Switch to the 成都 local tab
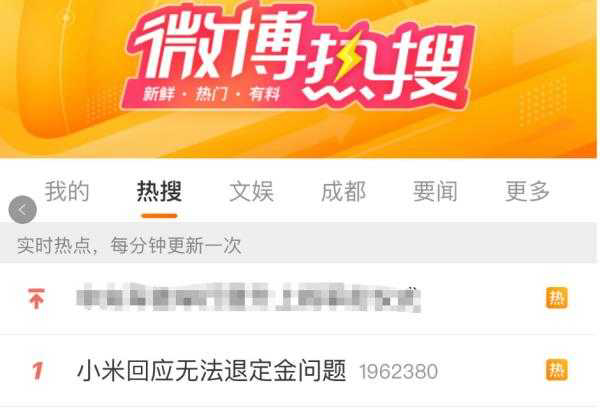 [343, 191]
